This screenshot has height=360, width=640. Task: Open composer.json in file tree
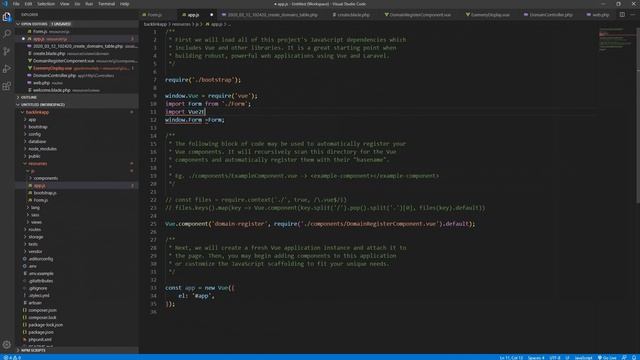(77, 310)
